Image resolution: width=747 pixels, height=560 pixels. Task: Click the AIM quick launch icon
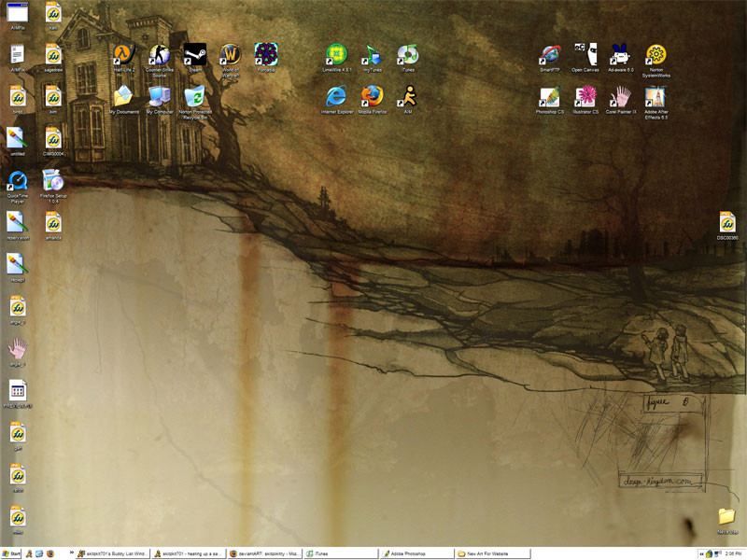[29, 553]
